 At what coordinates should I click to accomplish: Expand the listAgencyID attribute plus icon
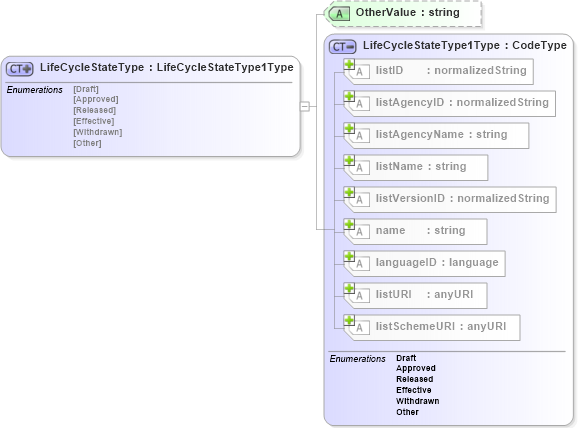pyautogui.click(x=349, y=97)
